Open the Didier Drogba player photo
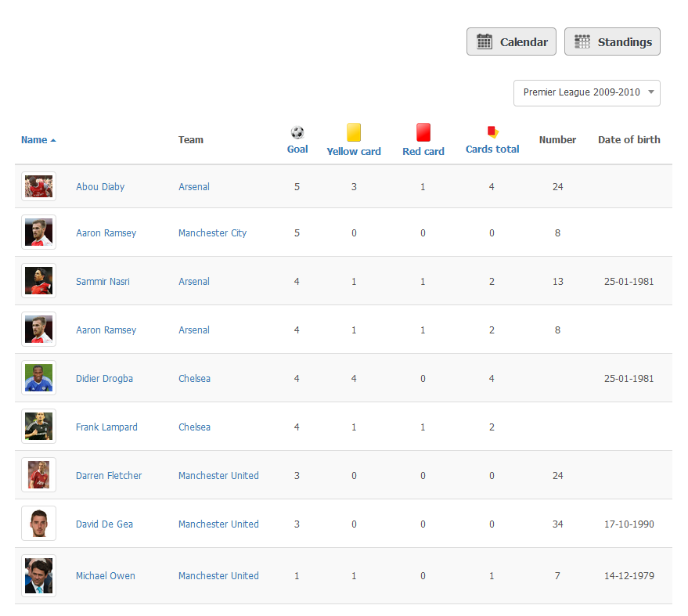 (x=38, y=378)
